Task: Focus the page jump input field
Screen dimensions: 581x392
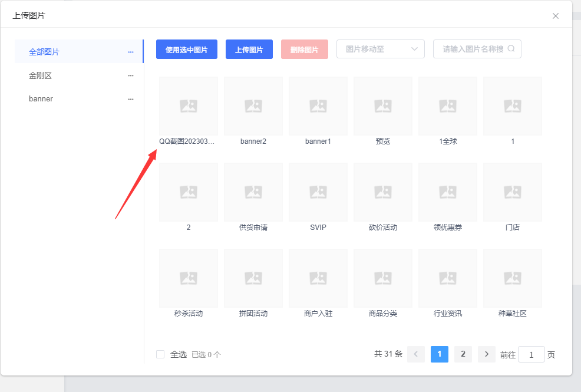Action: click(531, 355)
